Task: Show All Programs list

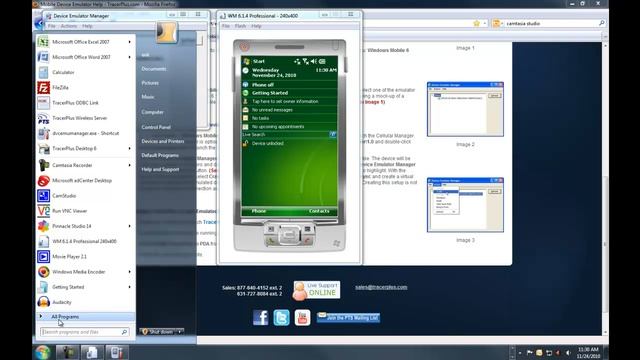Action: [86, 317]
